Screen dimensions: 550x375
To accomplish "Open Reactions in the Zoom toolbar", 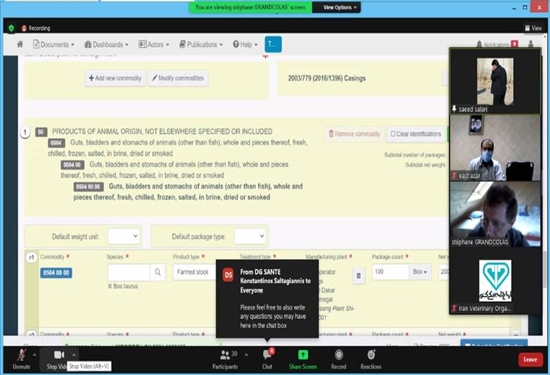I will point(371,355).
